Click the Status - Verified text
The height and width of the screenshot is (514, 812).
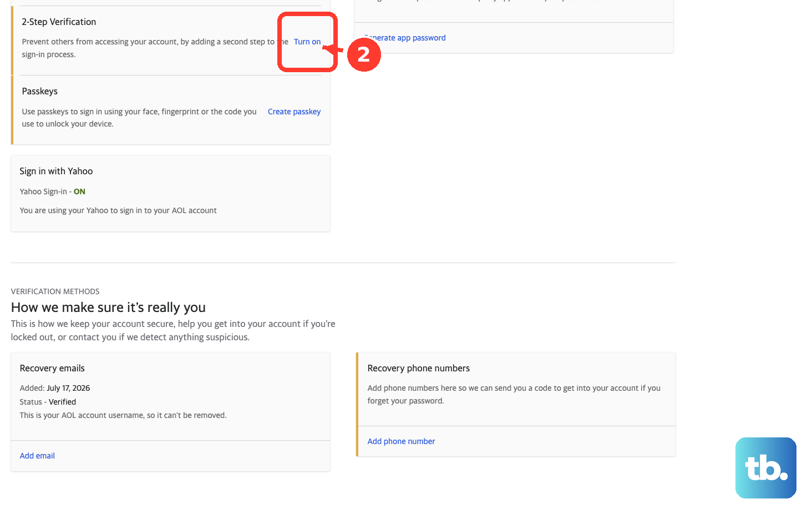click(x=48, y=402)
